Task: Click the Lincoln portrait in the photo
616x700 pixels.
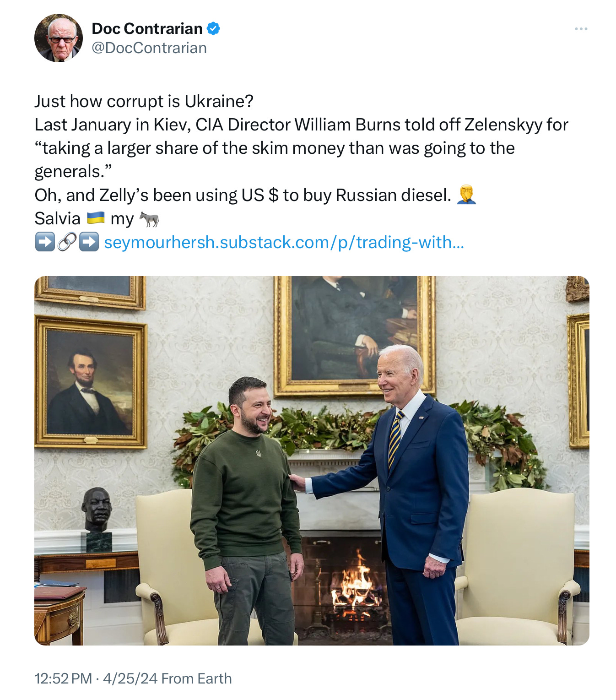Action: point(91,382)
